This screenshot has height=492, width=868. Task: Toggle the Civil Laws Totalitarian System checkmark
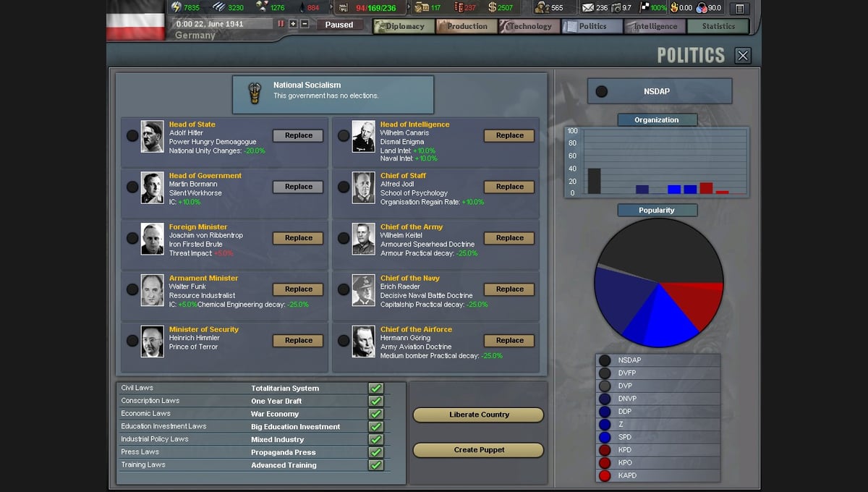tap(375, 389)
